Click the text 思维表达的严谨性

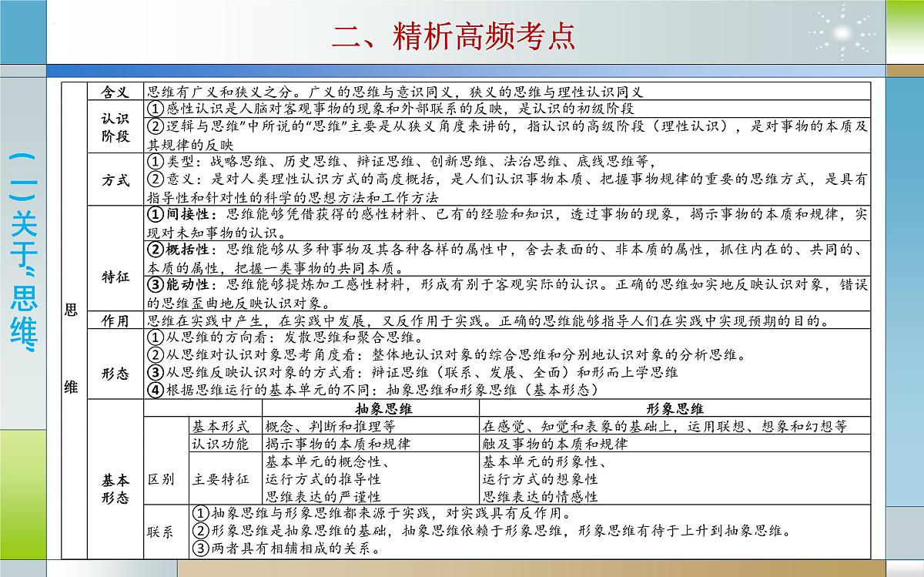tap(323, 497)
